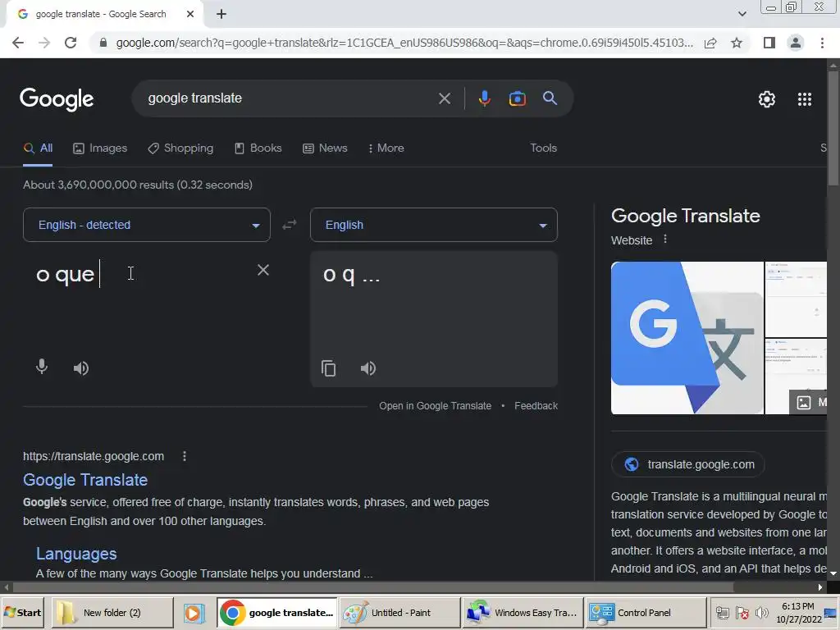The image size is (840, 630).
Task: Listen to translated text speaker
Action: tap(368, 368)
